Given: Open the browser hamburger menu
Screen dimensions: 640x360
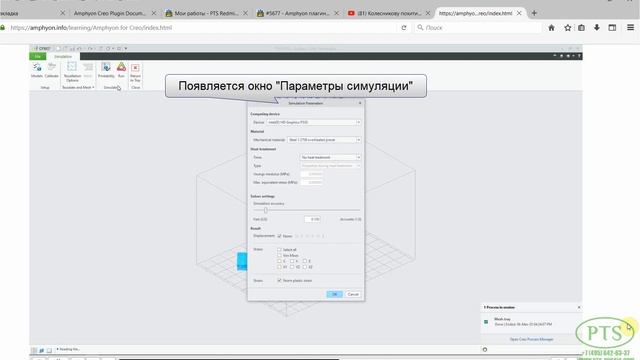Looking at the screenshot, I should point(630,28).
